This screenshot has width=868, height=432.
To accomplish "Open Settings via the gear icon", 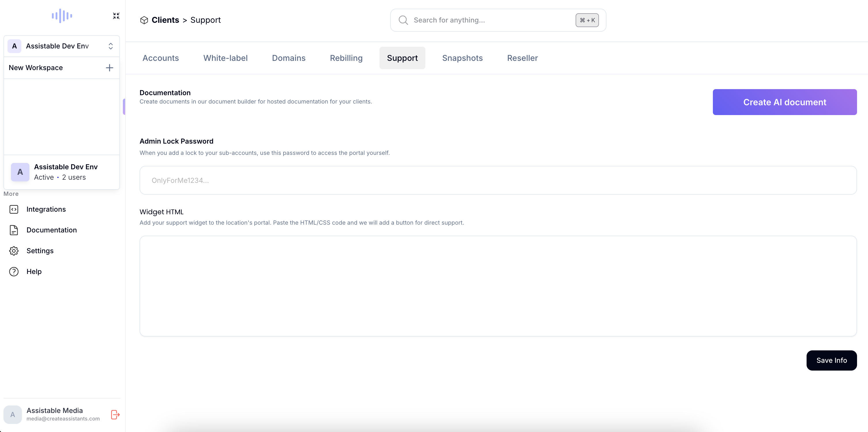I will tap(14, 251).
